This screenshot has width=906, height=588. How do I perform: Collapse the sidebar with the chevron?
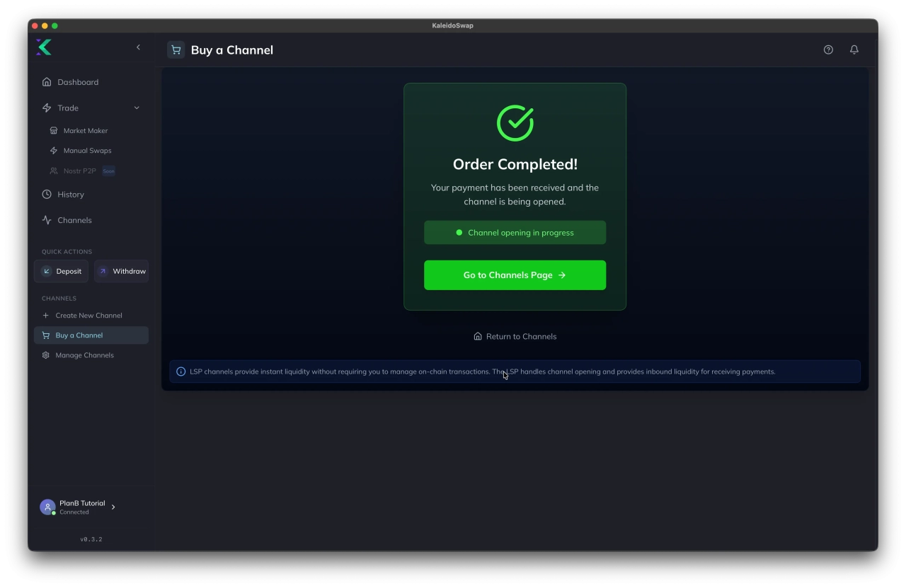(x=138, y=47)
